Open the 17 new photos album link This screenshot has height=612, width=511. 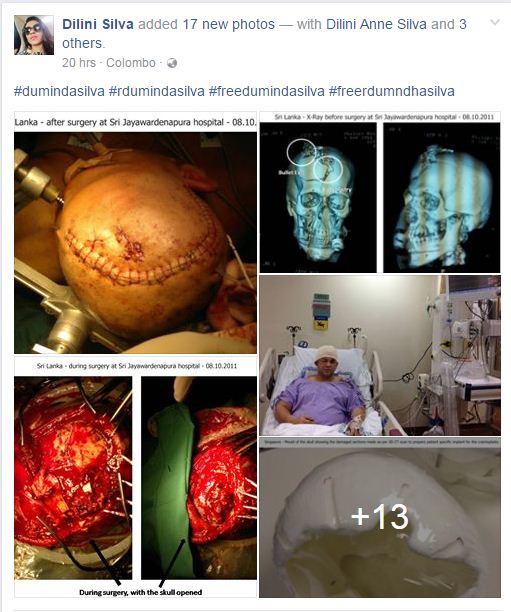pyautogui.click(x=229, y=24)
